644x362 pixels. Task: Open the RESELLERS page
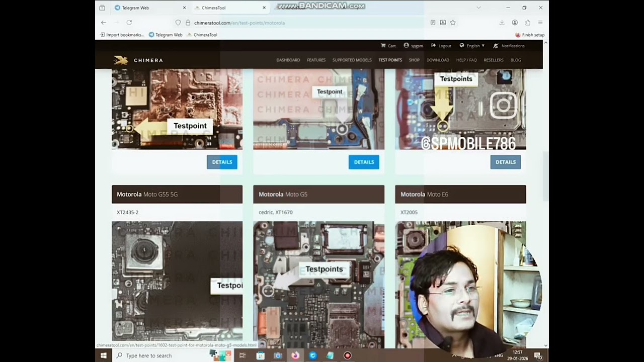(x=494, y=60)
